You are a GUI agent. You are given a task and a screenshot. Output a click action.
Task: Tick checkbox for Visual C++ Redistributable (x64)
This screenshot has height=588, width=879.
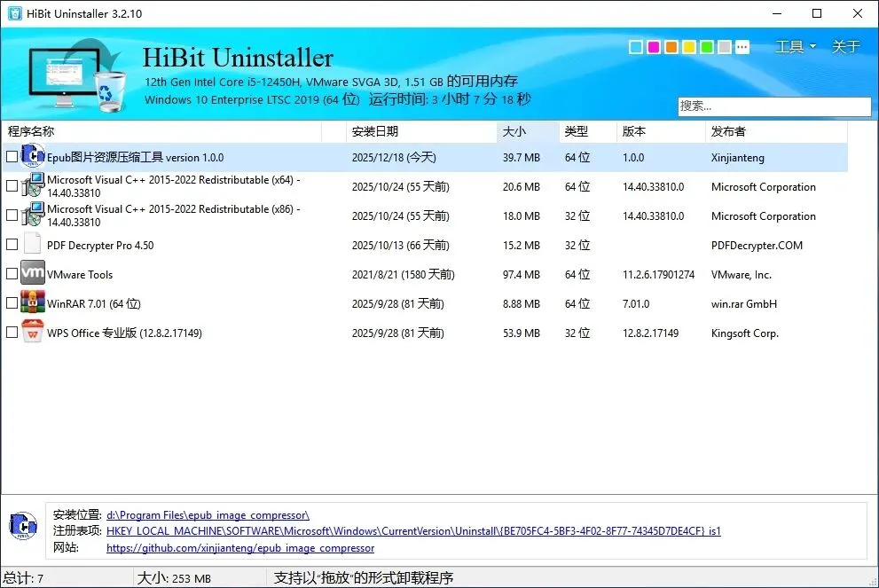click(12, 185)
